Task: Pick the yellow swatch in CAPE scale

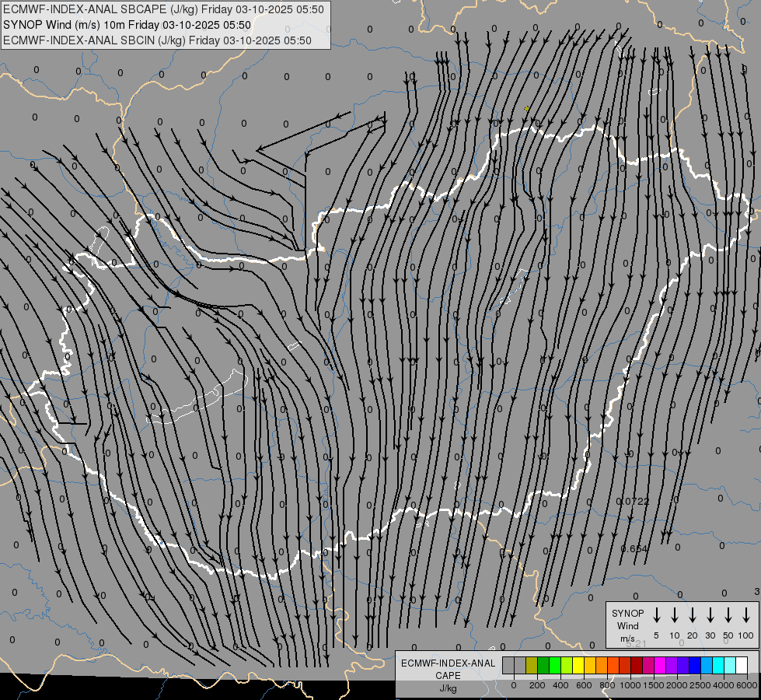Action: [578, 665]
